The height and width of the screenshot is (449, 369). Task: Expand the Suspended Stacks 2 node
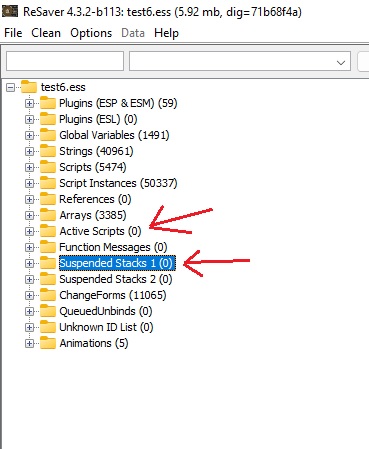click(x=29, y=280)
